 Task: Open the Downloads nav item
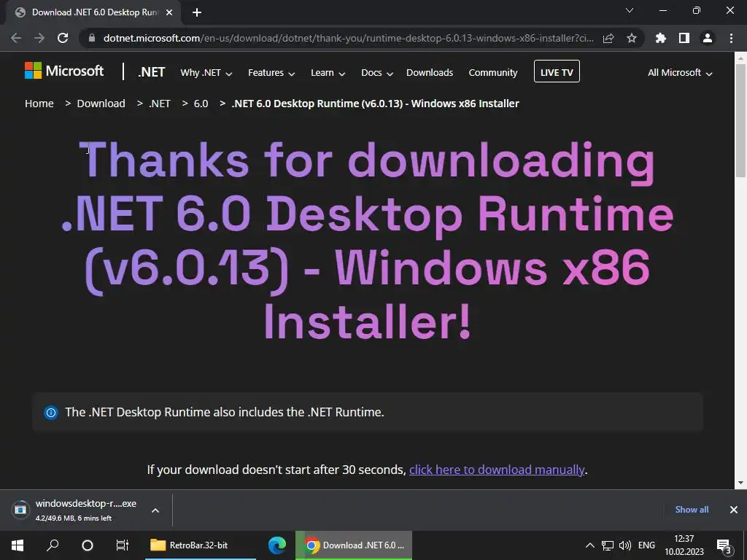pyautogui.click(x=430, y=72)
